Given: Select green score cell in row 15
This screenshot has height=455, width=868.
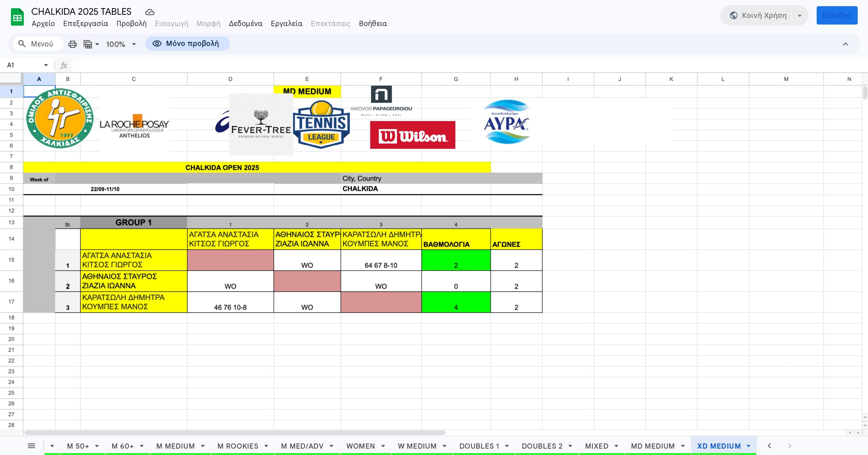Looking at the screenshot, I should [456, 260].
